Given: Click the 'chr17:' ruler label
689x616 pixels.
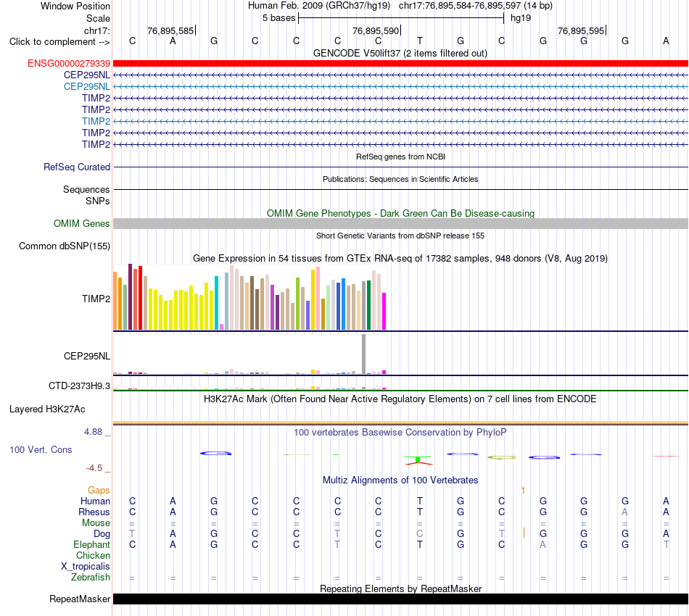Looking at the screenshot, I should (97, 30).
